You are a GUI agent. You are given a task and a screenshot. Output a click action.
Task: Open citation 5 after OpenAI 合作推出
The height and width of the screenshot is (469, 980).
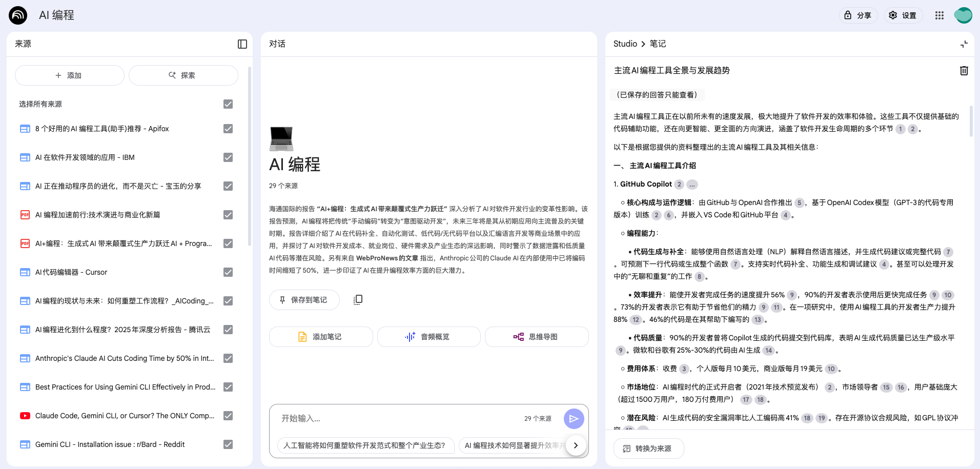[x=799, y=203]
